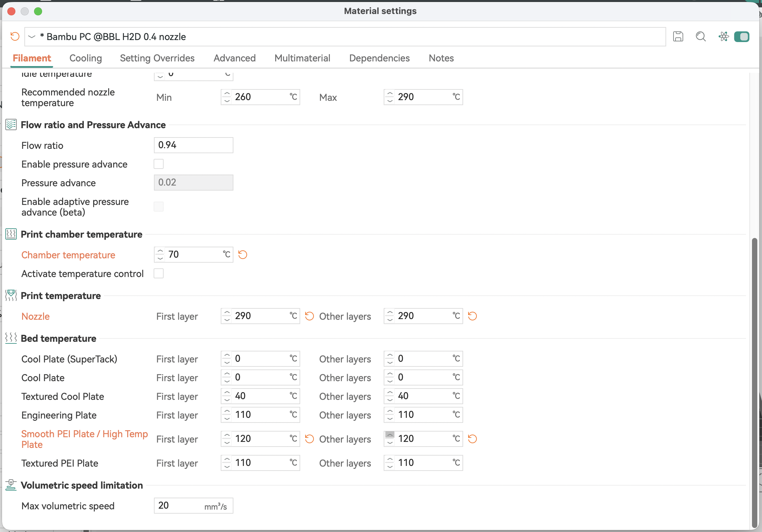This screenshot has height=532, width=762.
Task: Click the Smooth PEI Plate / High Temp Plate label
Action: tap(84, 439)
